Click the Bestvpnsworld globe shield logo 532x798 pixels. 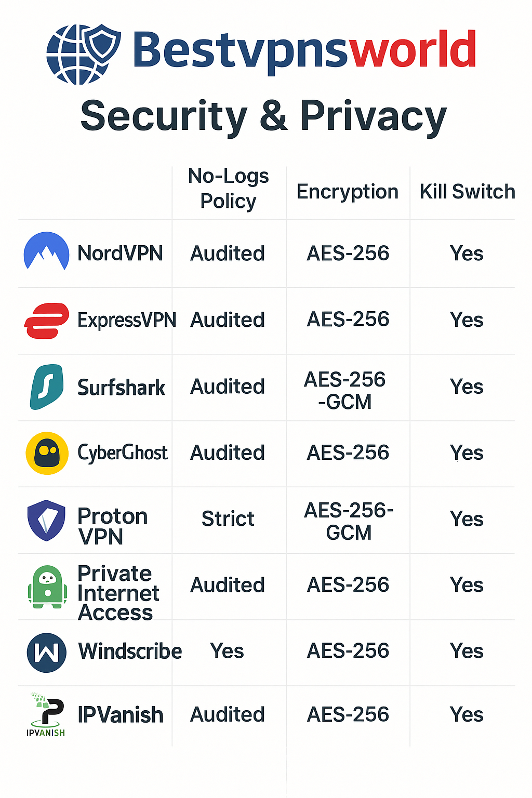84,54
